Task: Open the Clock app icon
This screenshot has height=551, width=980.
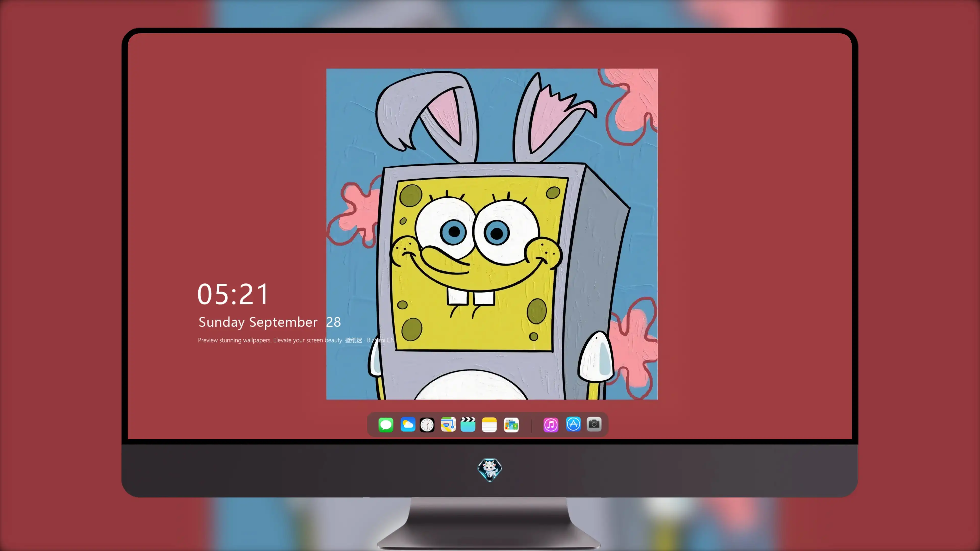Action: [x=427, y=425]
